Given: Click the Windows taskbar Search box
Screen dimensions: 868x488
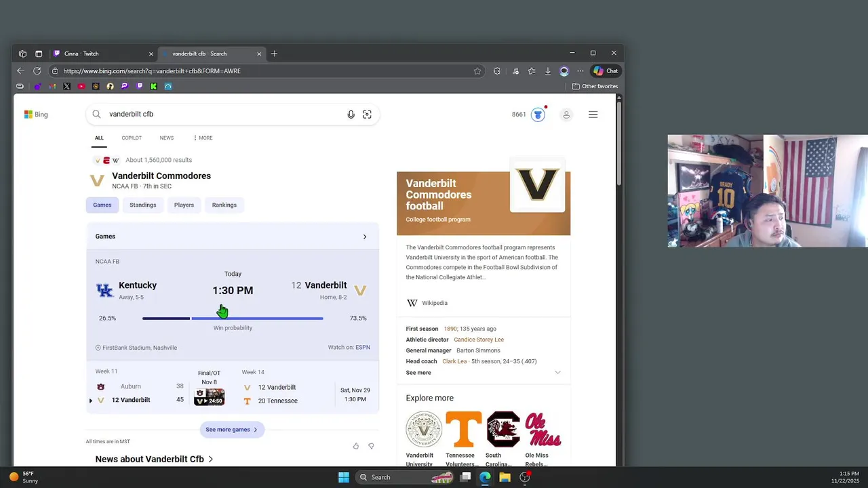Looking at the screenshot, I should (405, 477).
